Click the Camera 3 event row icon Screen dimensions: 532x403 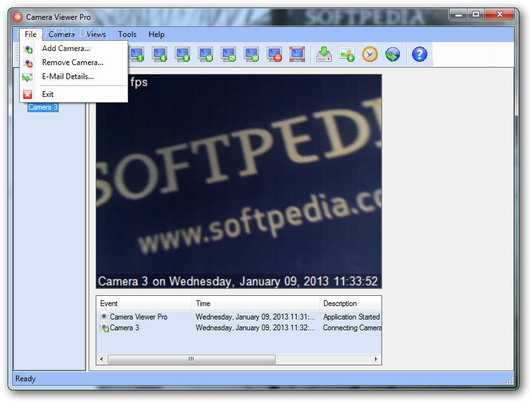105,328
